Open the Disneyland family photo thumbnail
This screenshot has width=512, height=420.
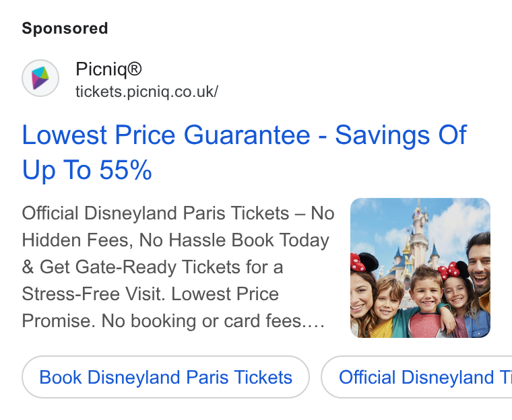pyautogui.click(x=420, y=268)
